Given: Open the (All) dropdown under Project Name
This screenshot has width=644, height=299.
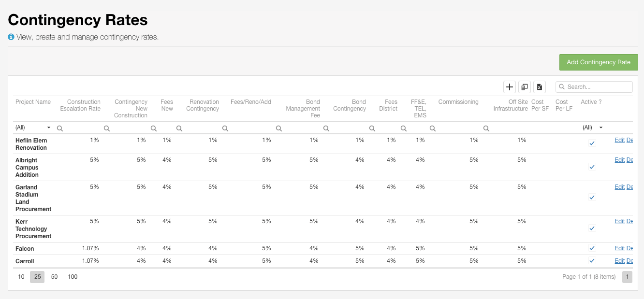Looking at the screenshot, I should [32, 127].
